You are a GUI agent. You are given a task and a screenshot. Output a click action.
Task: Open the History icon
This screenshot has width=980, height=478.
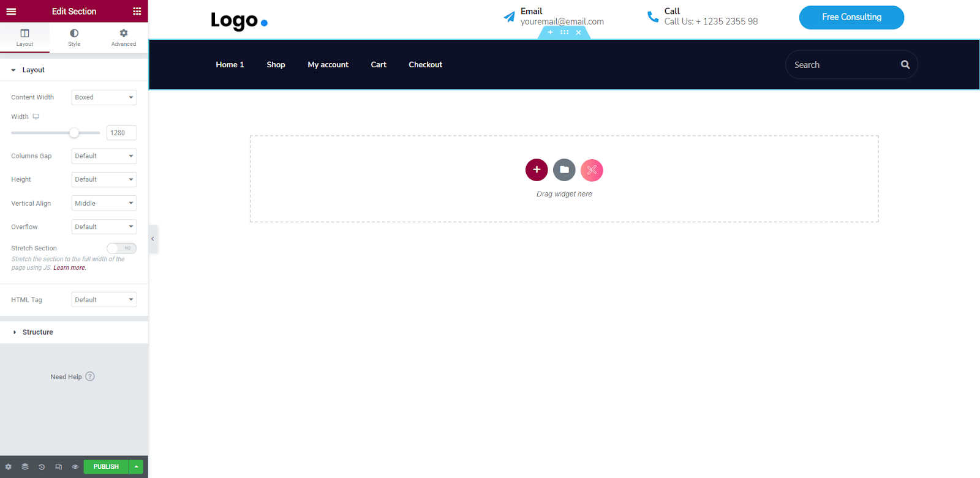point(42,467)
